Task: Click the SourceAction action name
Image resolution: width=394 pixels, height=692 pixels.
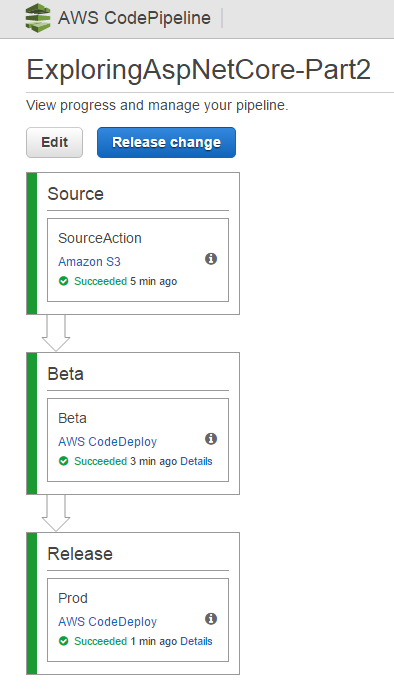Action: [x=100, y=238]
